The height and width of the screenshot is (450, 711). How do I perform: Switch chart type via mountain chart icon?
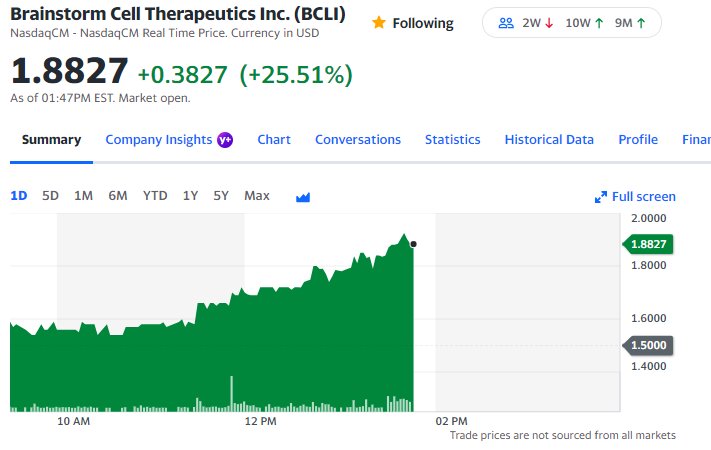coord(303,197)
